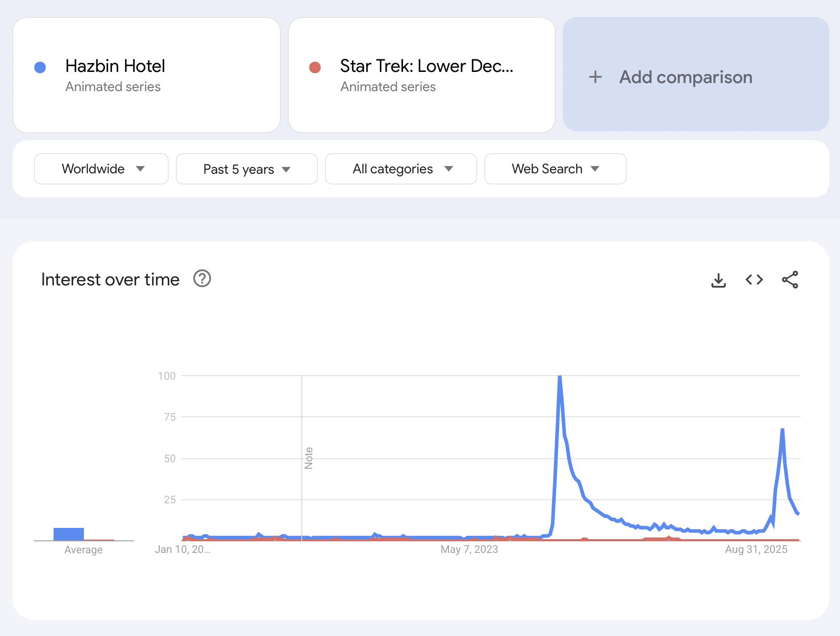Click the Aug 31, 2025 axis label
This screenshot has height=636, width=840.
(x=756, y=549)
